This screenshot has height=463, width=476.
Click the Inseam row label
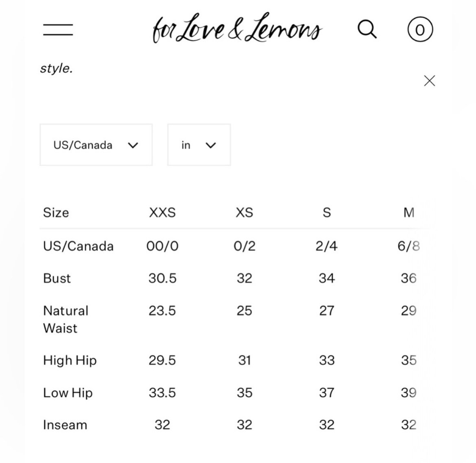coord(65,425)
